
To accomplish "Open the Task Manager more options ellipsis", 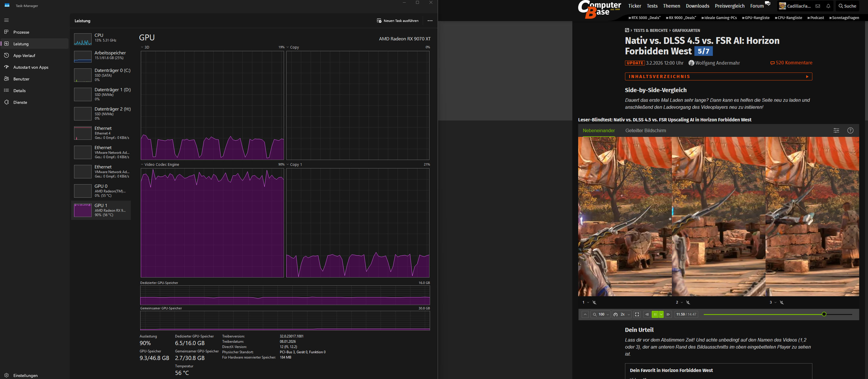I will pyautogui.click(x=430, y=21).
